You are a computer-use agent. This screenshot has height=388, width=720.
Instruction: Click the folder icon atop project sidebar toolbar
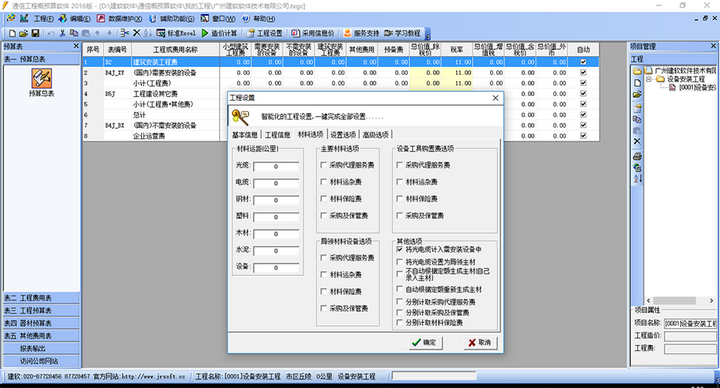[637, 71]
